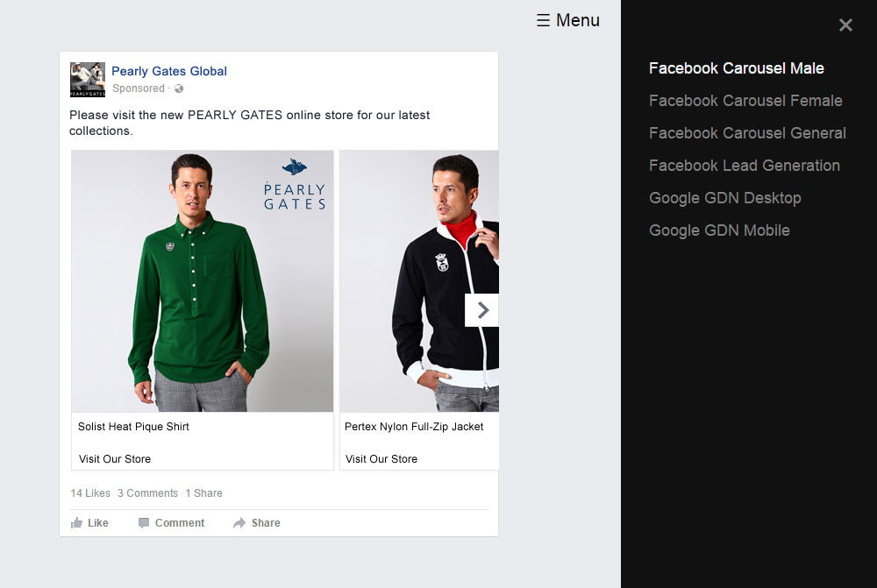Image resolution: width=877 pixels, height=588 pixels.
Task: View the 3 Comments count link
Action: click(147, 493)
